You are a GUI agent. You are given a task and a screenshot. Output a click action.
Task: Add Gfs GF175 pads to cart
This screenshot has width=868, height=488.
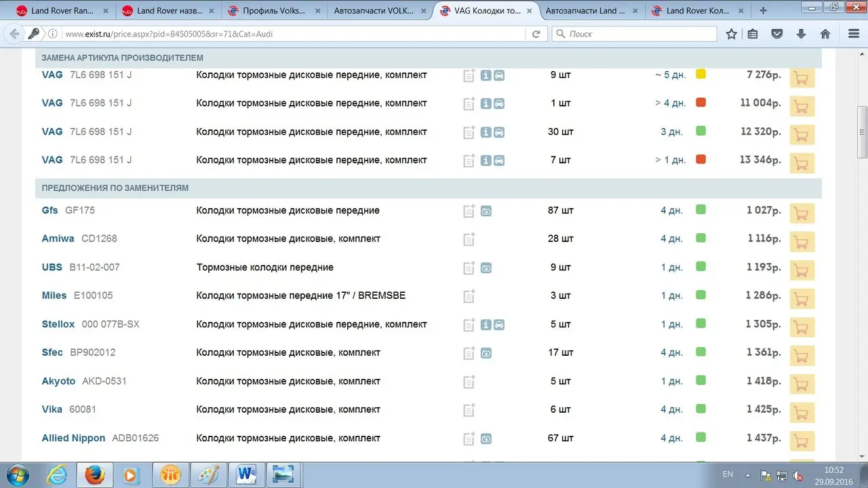802,213
